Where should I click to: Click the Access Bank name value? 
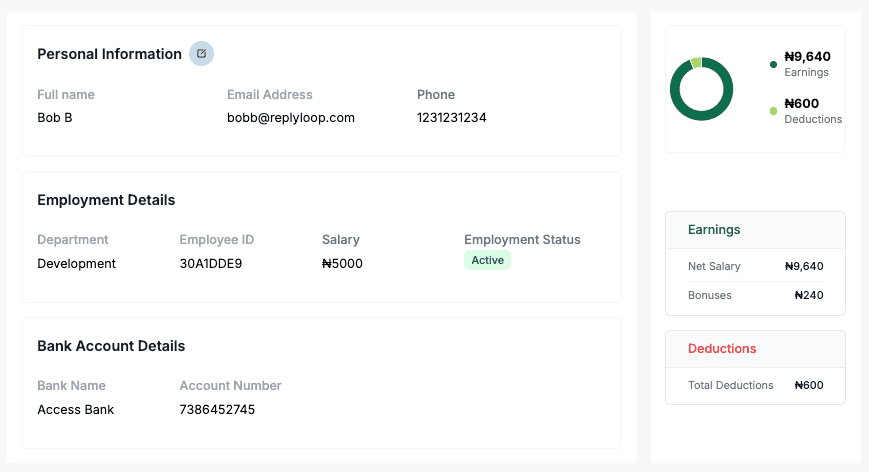coord(76,410)
